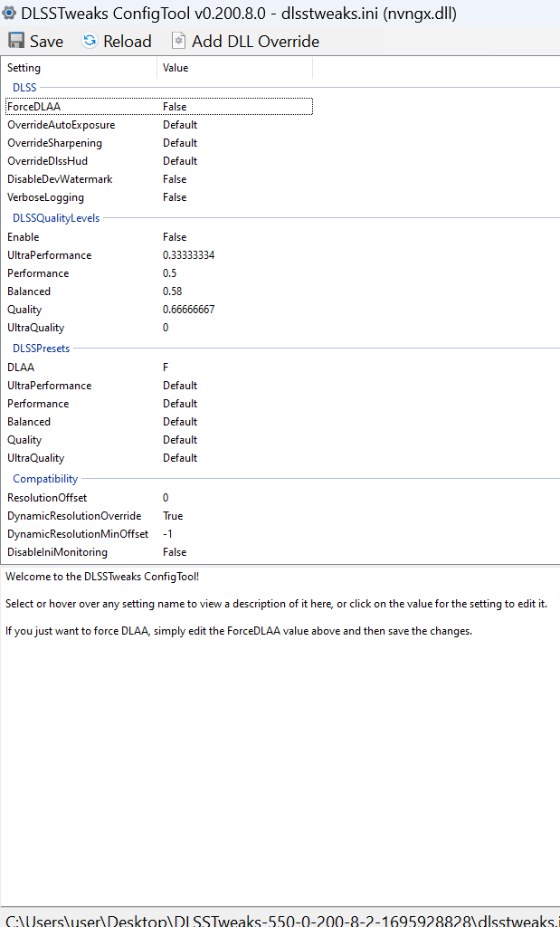The image size is (560, 927).
Task: Click the ini file path in status bar
Action: 282,920
